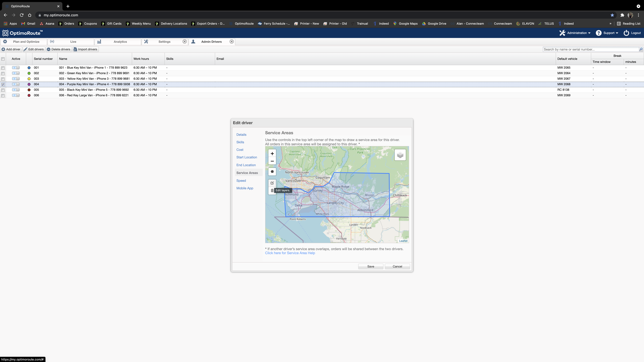The height and width of the screenshot is (362, 644).
Task: Click the driver search magnifier icon
Action: (641, 49)
